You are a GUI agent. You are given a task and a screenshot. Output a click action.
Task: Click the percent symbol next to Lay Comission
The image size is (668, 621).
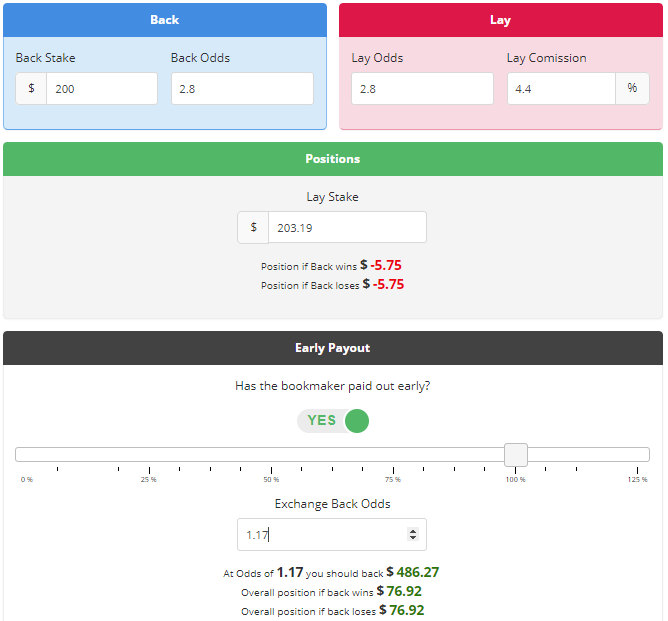[631, 89]
